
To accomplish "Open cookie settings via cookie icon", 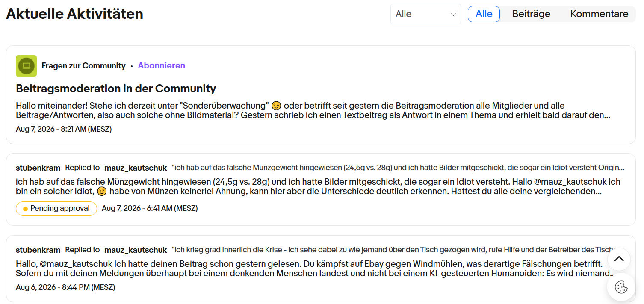I will coord(621,287).
